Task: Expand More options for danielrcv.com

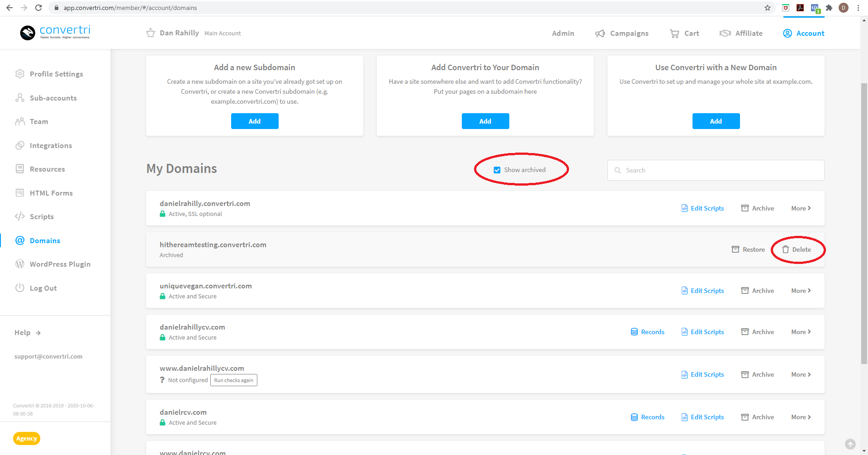Action: 800,417
